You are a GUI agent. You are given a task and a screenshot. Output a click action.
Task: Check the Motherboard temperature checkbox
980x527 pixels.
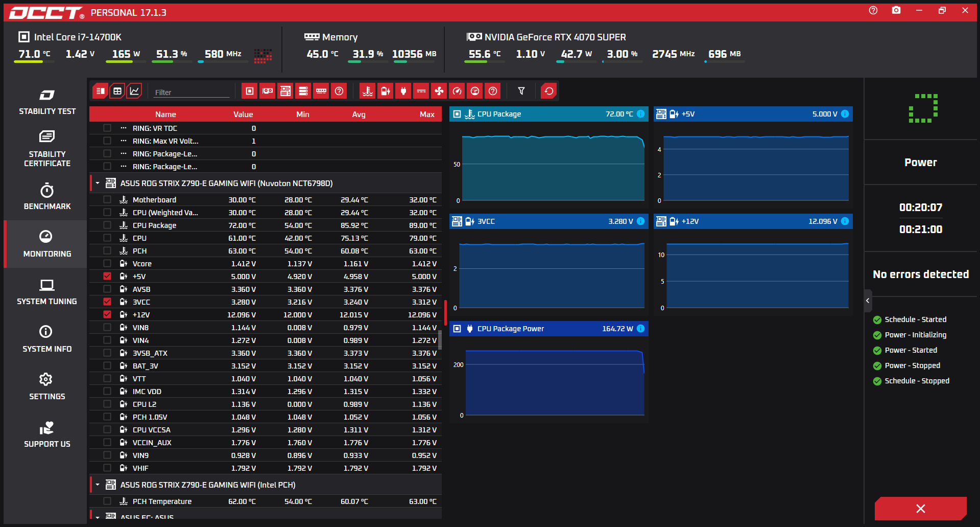click(107, 199)
